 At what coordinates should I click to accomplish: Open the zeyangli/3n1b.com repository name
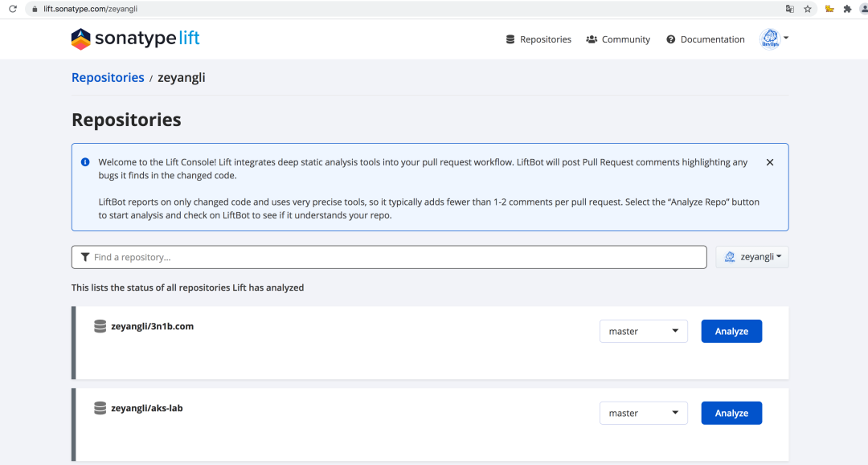point(152,326)
